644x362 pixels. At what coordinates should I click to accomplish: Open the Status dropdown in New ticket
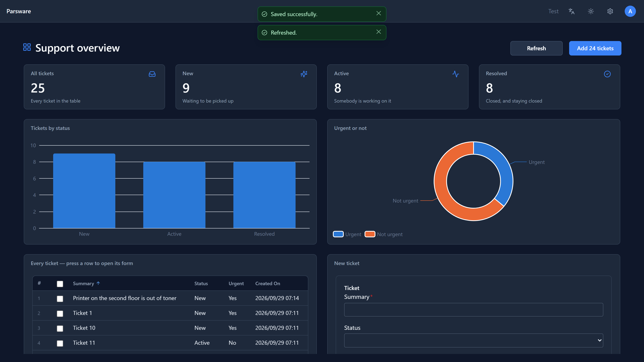[x=474, y=340]
